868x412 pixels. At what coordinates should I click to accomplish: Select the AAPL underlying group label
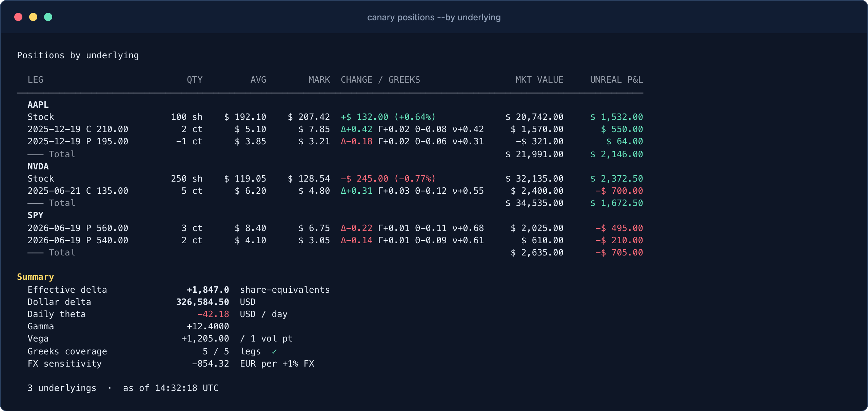(38, 105)
